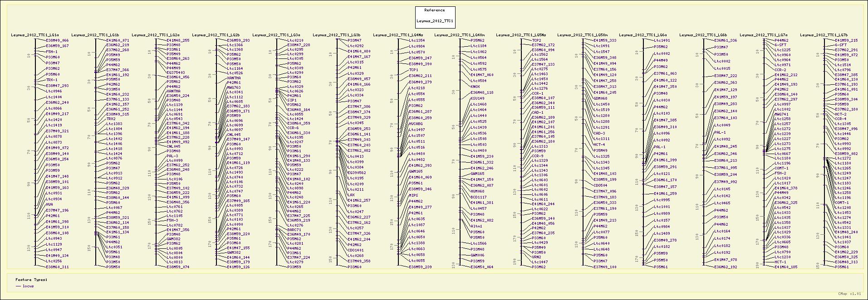The height and width of the screenshot is (300, 868).
Task: Open the VRN2 locus on LG5Ns
Action: coord(536,257)
